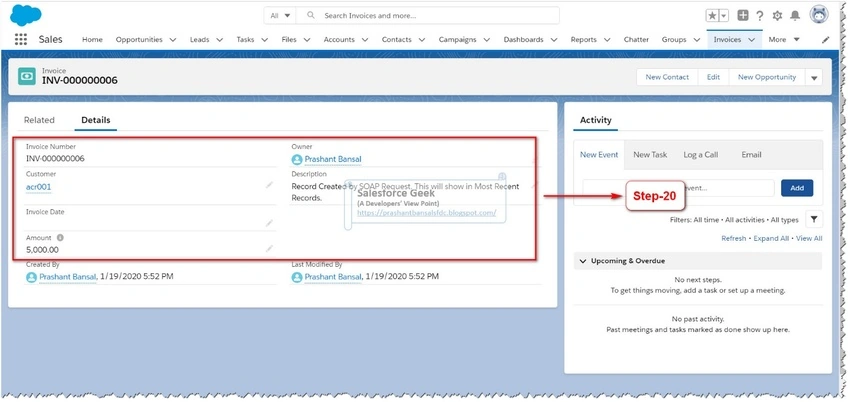850x402 pixels.
Task: Switch to the Log a Call tab
Action: tap(700, 155)
